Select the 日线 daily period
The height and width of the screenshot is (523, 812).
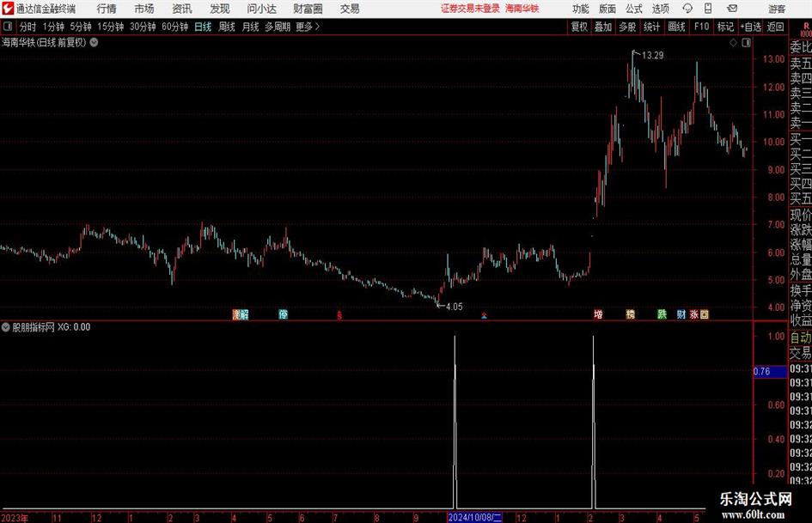pos(203,27)
